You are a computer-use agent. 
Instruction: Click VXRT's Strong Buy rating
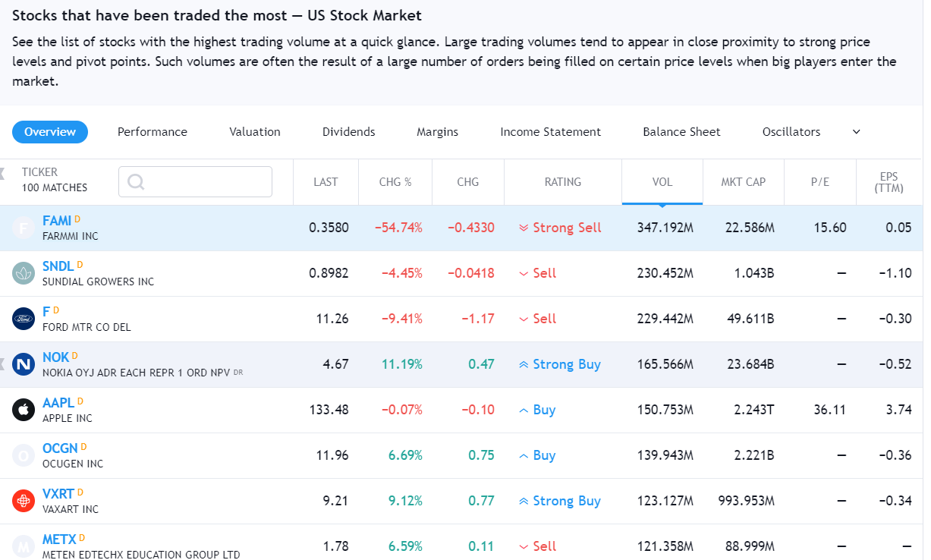pyautogui.click(x=560, y=501)
